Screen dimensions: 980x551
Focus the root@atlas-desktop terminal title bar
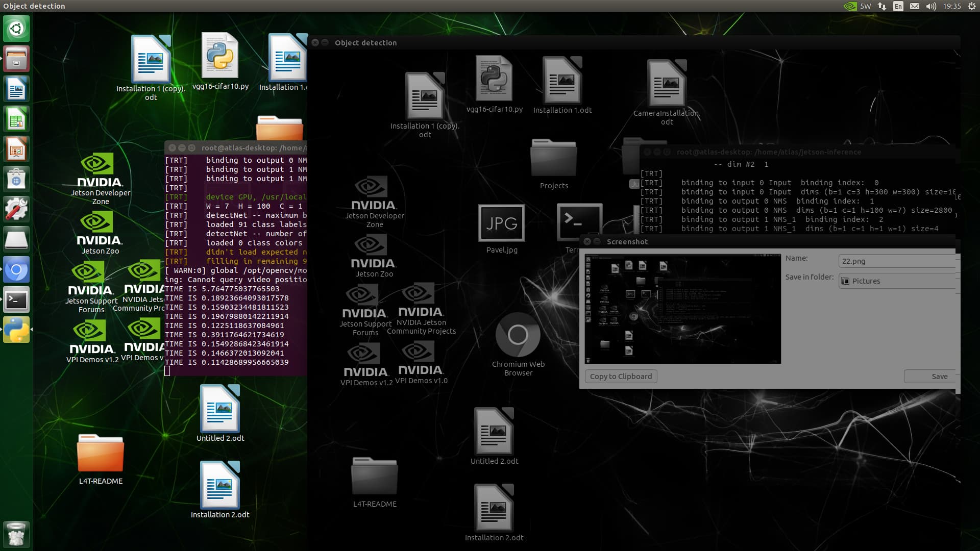tap(236, 147)
